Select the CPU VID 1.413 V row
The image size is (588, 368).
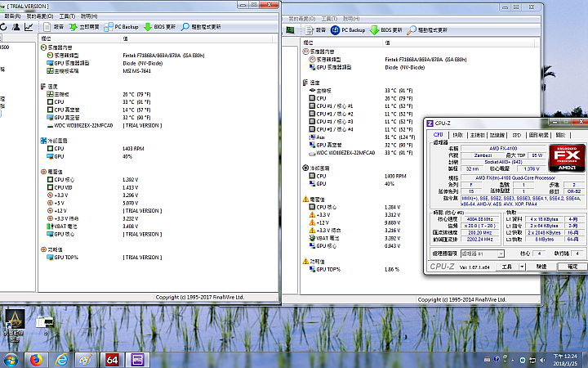[159, 187]
